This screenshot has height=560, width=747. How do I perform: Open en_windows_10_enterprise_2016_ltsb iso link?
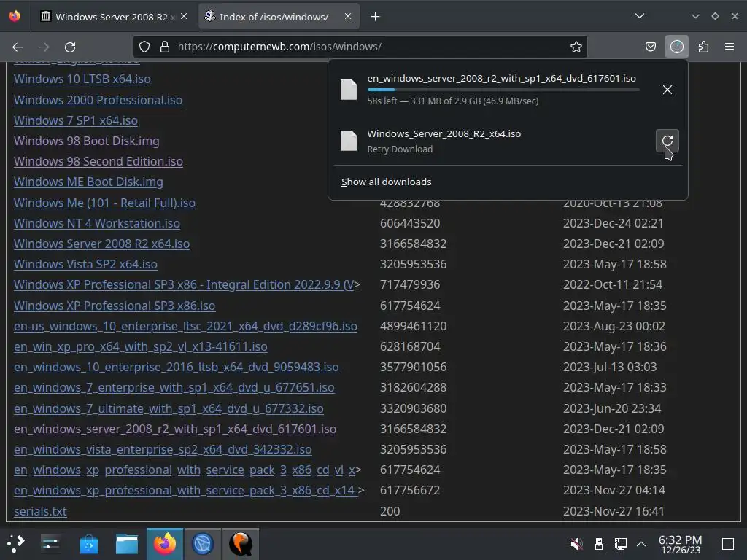(177, 367)
